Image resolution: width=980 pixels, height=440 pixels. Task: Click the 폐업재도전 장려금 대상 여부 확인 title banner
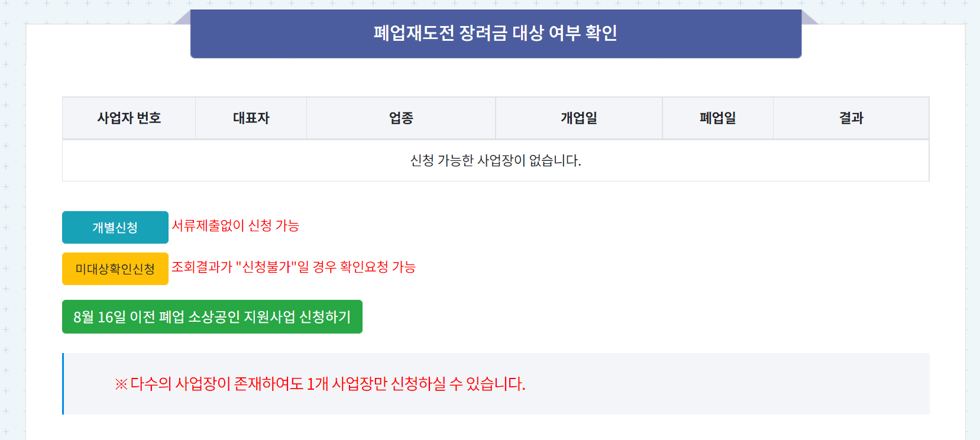(495, 34)
